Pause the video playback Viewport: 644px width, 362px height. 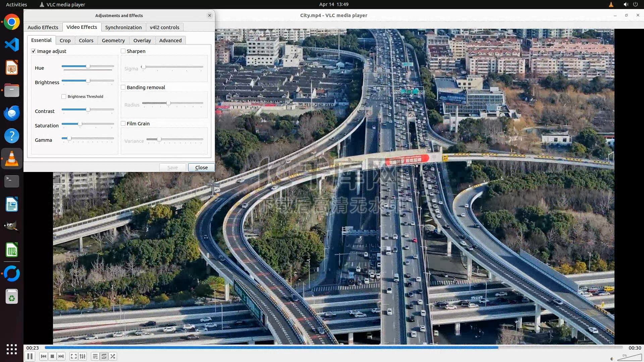pyautogui.click(x=30, y=356)
